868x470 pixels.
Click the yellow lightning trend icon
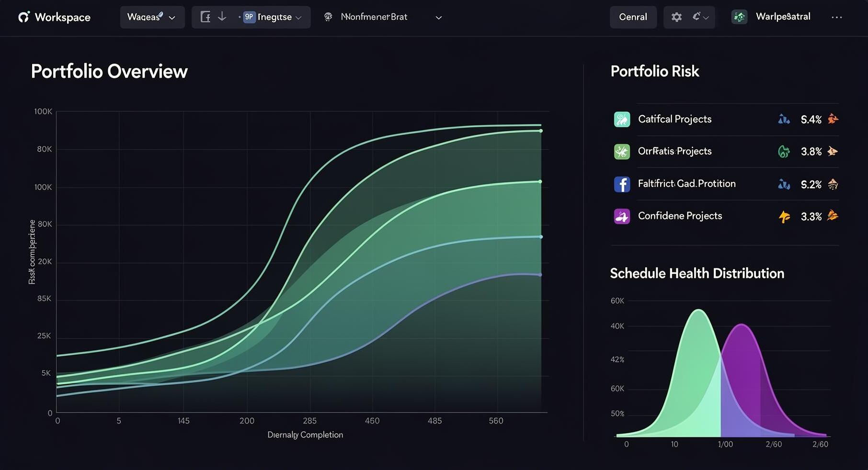(784, 217)
